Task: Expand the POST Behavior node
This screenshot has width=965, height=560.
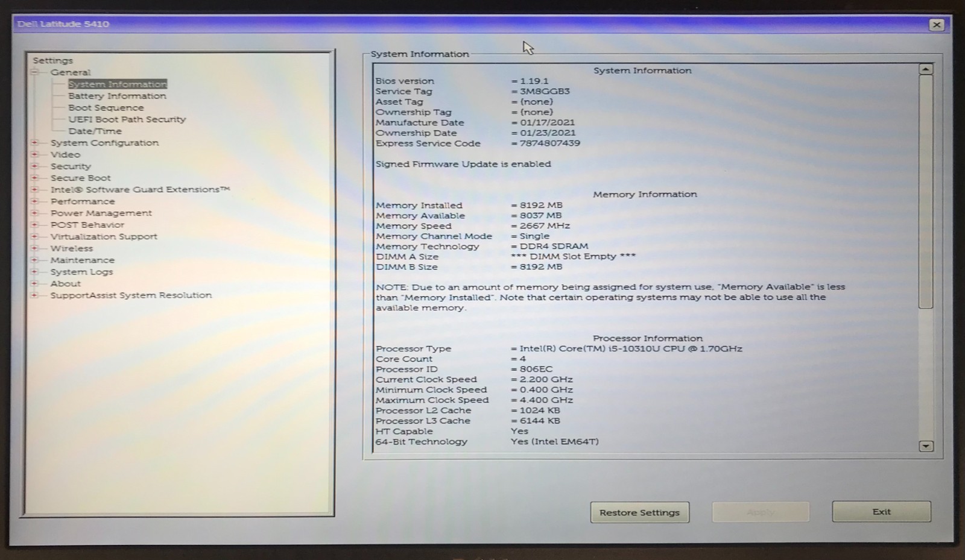Action: pos(34,225)
